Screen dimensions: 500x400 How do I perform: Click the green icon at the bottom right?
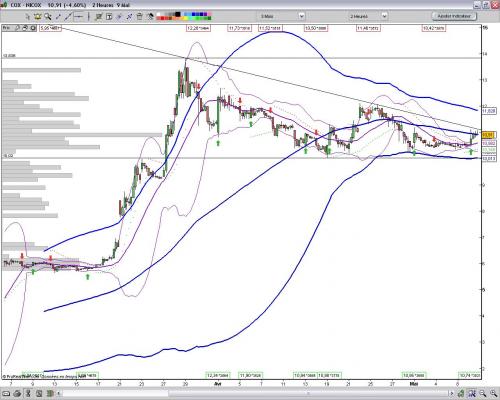pos(461,394)
